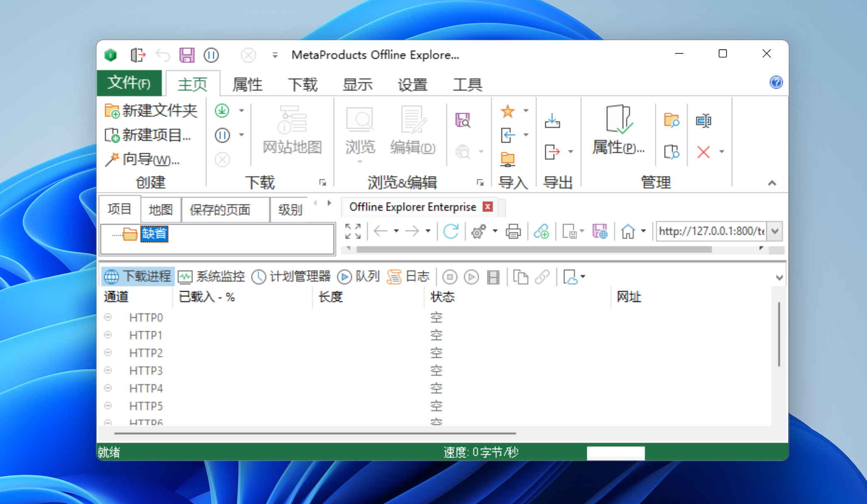Open 属性(P) properties button
867x504 pixels.
(x=618, y=130)
